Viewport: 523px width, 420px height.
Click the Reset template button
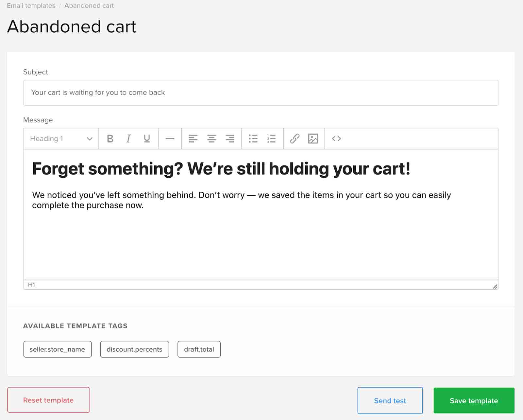[x=48, y=400]
